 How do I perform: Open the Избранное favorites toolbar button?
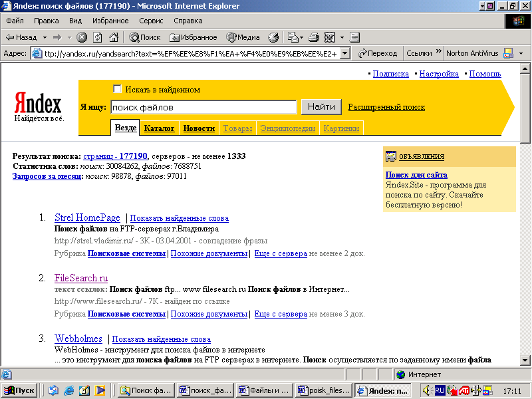coord(194,37)
